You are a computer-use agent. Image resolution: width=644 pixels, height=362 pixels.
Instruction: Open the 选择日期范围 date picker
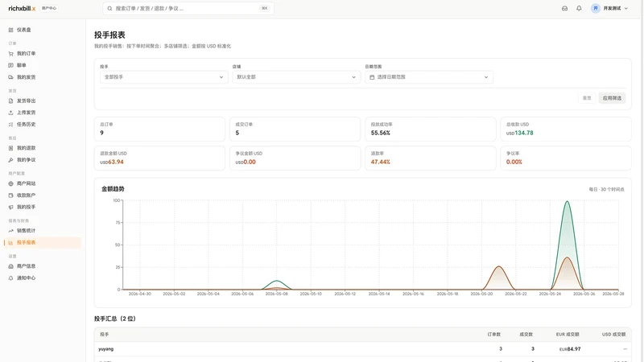[429, 76]
